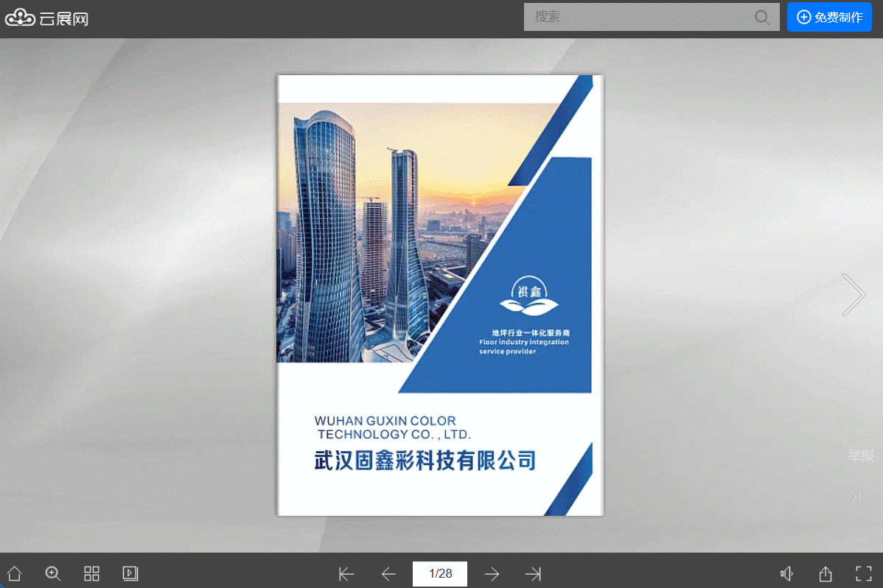
Task: Start the auto-play slideshow icon
Action: [x=130, y=573]
